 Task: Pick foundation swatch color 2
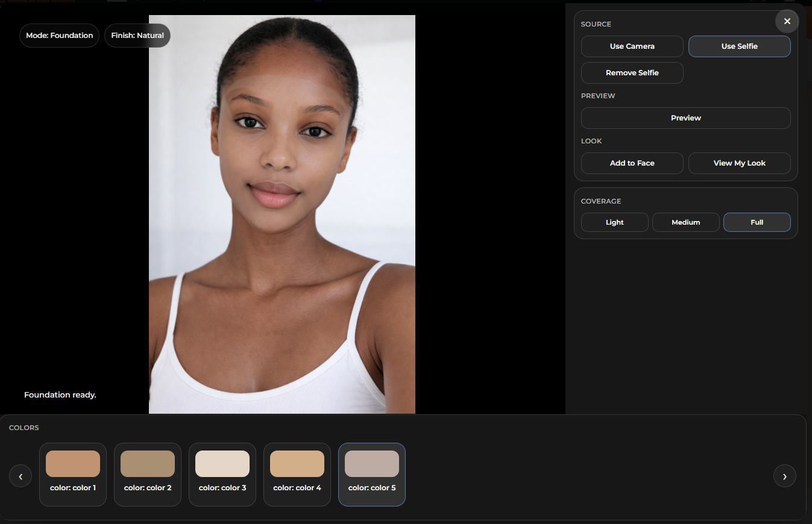pos(148,475)
